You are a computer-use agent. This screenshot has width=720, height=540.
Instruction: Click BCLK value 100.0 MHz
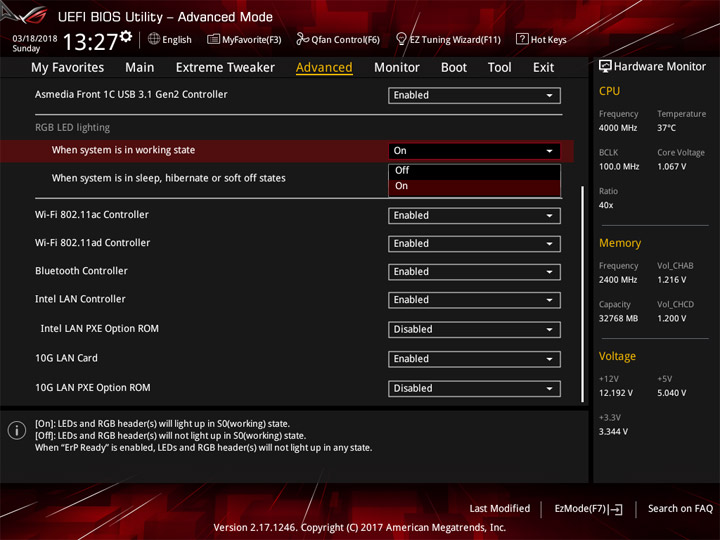coord(619,167)
